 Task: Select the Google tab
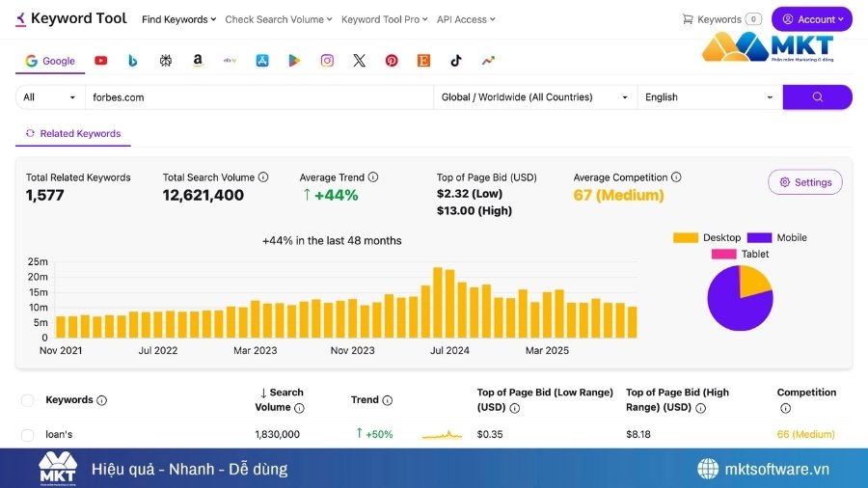tap(50, 61)
